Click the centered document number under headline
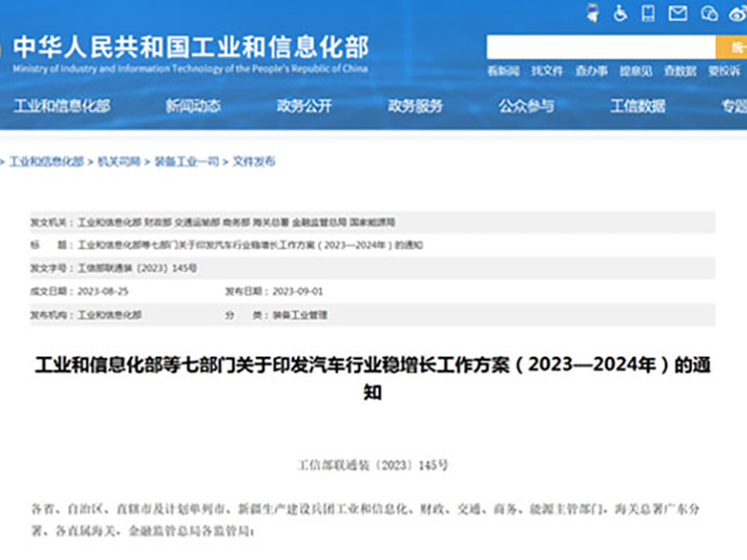The width and height of the screenshot is (747, 560). pyautogui.click(x=373, y=465)
